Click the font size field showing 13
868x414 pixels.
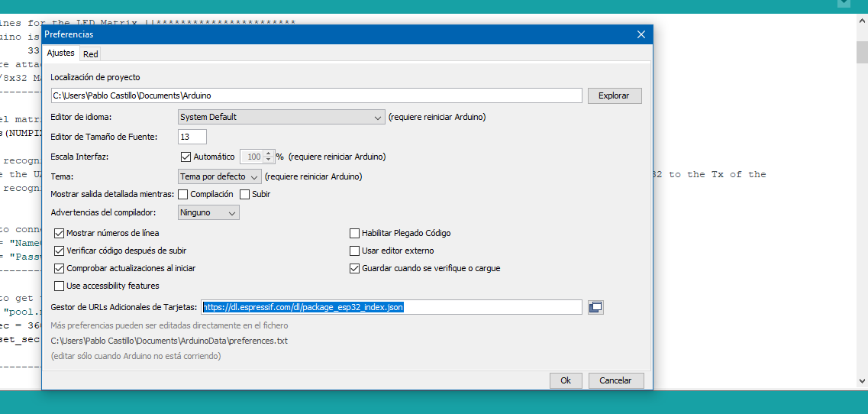point(192,136)
